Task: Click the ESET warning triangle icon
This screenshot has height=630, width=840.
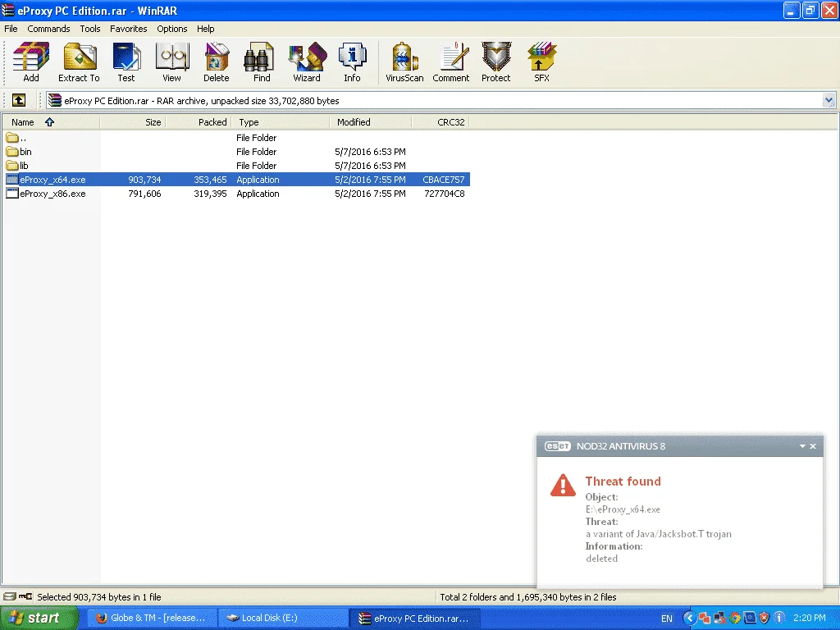Action: (x=563, y=485)
